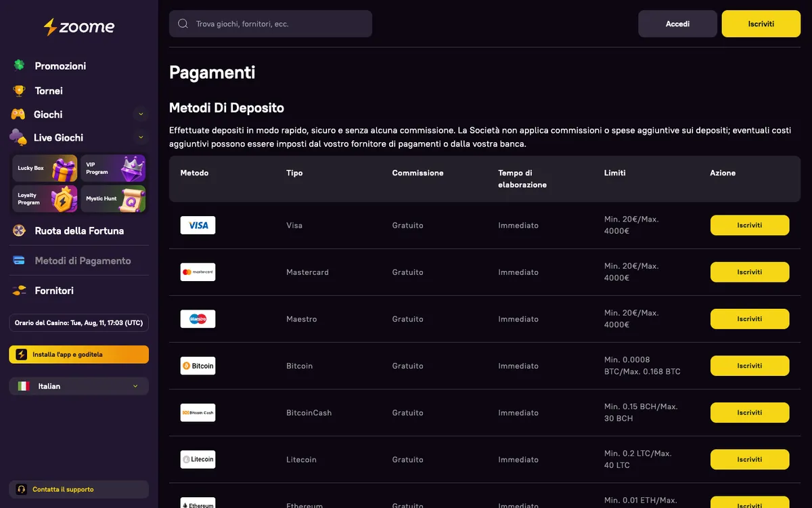Open the Loyalty Program tile
Image resolution: width=812 pixels, height=508 pixels.
[x=45, y=198]
